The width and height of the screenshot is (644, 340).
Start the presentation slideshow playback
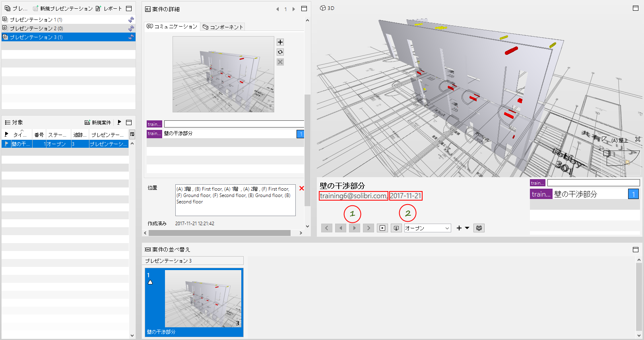tap(382, 228)
